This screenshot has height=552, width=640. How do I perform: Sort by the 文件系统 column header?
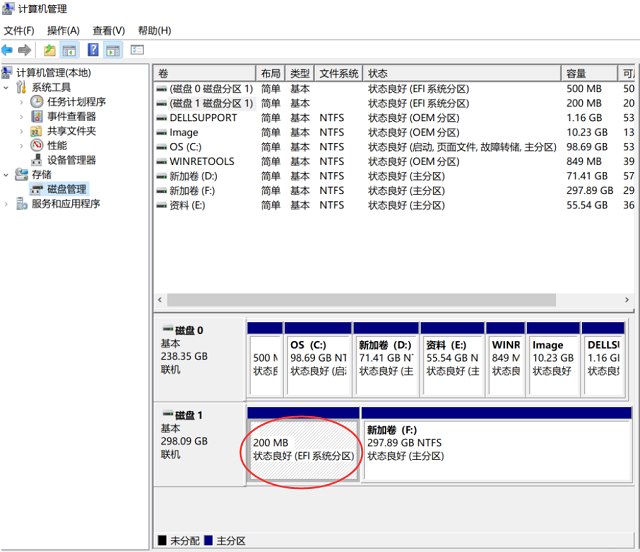click(x=338, y=73)
